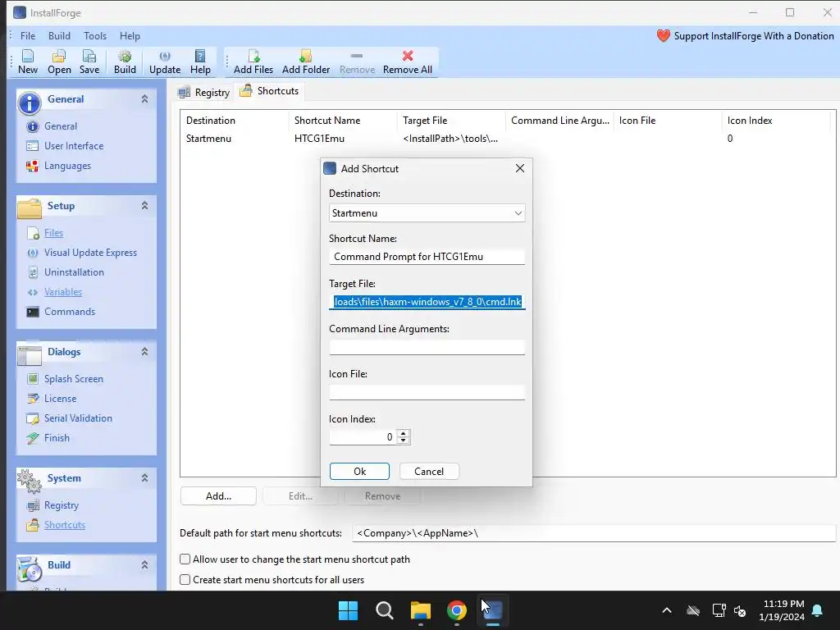Click the Add... button below the list
The height and width of the screenshot is (630, 840).
218,496
